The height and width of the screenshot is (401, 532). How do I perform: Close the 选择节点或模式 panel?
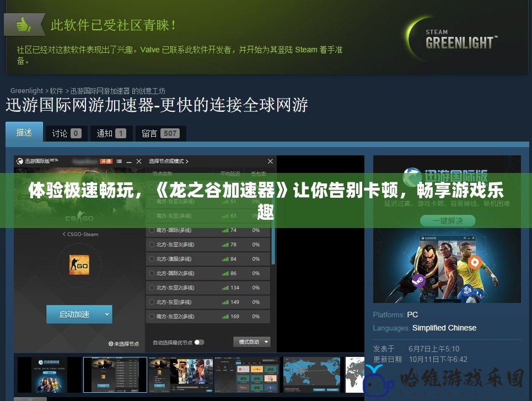point(270,161)
